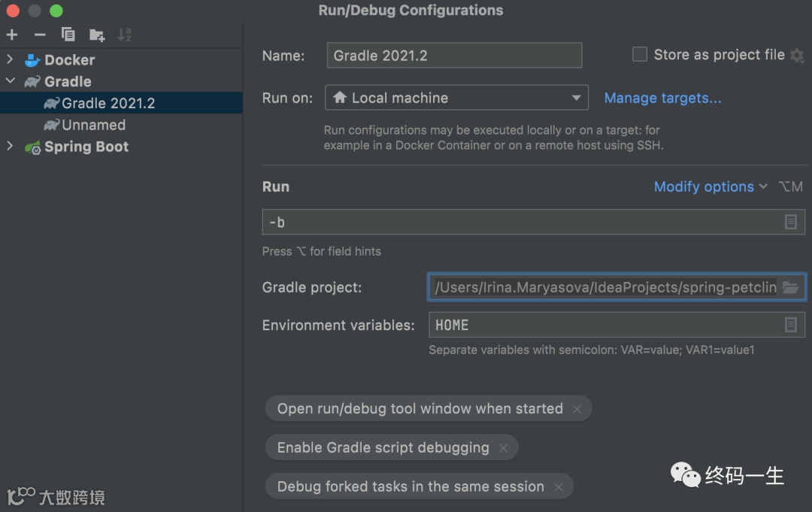
Task: Select the Unnamed Gradle configuration
Action: click(93, 125)
